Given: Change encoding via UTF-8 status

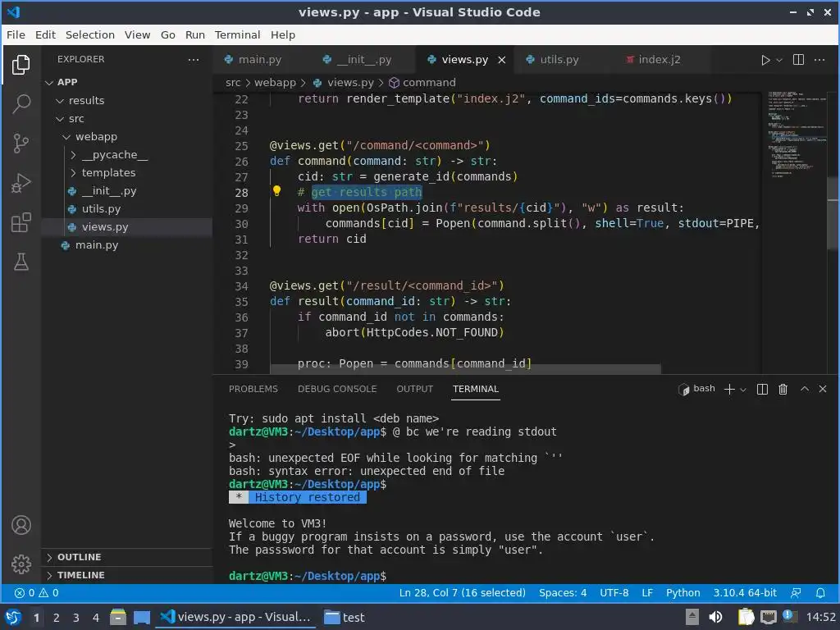Looking at the screenshot, I should (614, 593).
